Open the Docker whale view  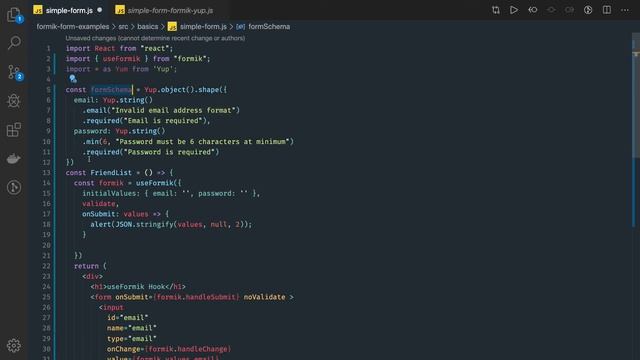click(14, 158)
